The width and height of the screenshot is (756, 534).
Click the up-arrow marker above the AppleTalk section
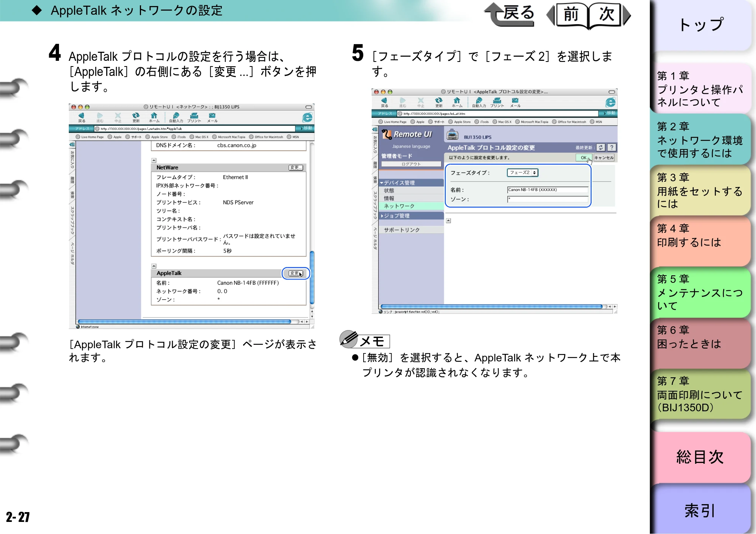point(154,266)
